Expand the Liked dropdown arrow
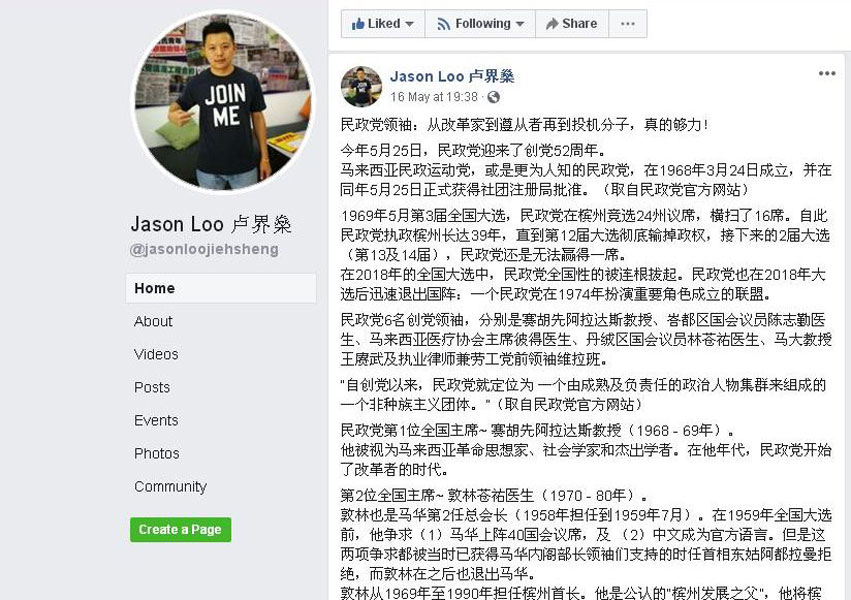 point(410,24)
